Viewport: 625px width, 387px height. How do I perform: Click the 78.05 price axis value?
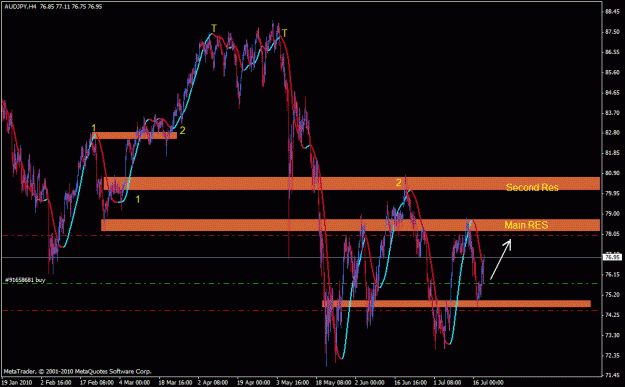click(612, 234)
